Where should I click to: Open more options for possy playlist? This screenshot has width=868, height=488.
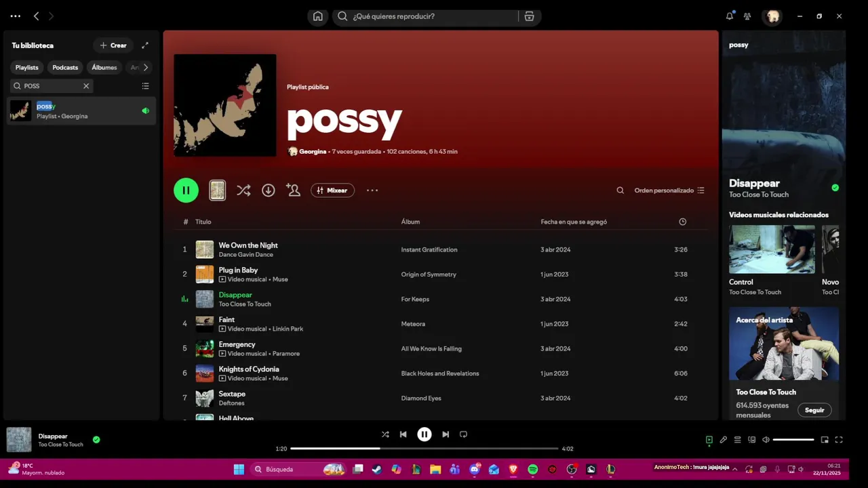[372, 190]
